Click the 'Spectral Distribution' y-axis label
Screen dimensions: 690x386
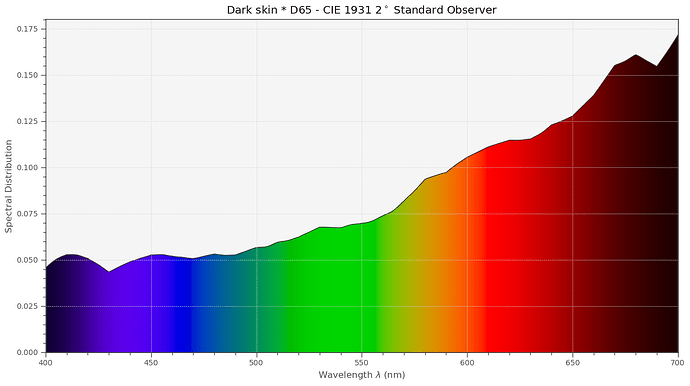(x=9, y=186)
